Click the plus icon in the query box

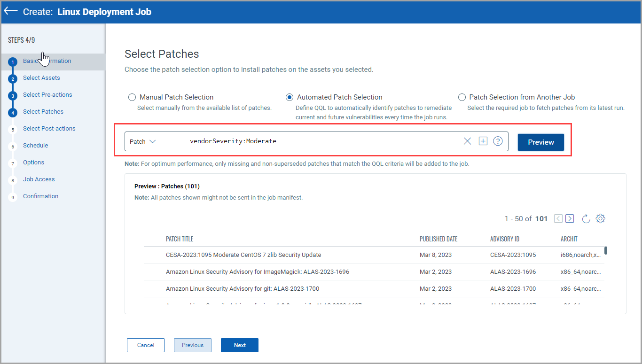[483, 141]
